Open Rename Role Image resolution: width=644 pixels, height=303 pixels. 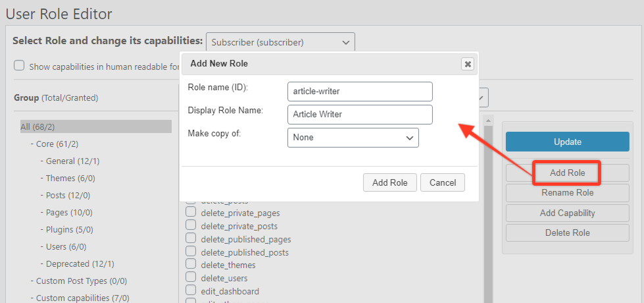566,193
